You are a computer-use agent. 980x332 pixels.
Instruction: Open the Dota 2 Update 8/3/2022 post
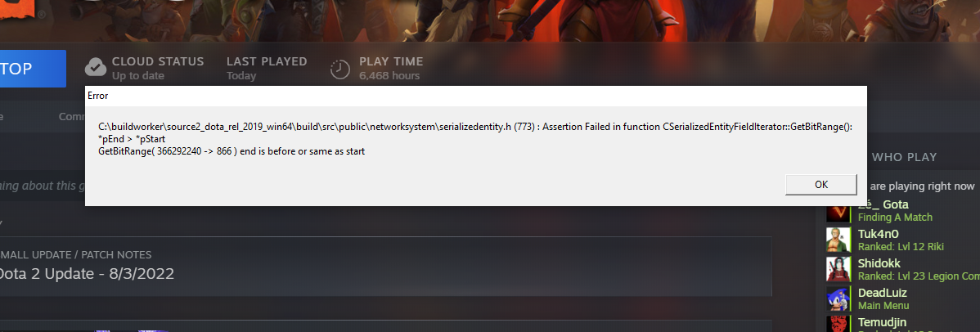click(x=86, y=274)
